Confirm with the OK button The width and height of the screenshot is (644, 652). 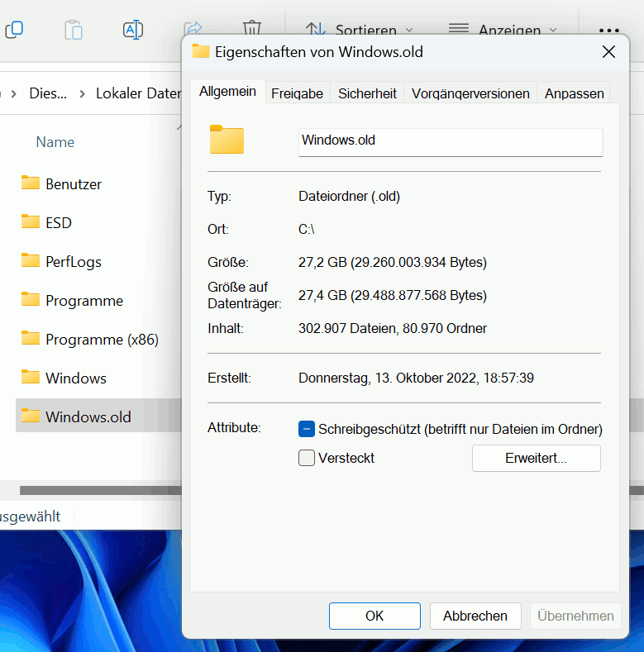(x=374, y=616)
